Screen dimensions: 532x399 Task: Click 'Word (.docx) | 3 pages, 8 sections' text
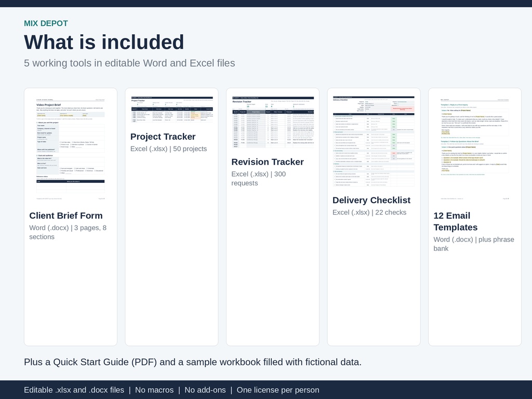(68, 232)
